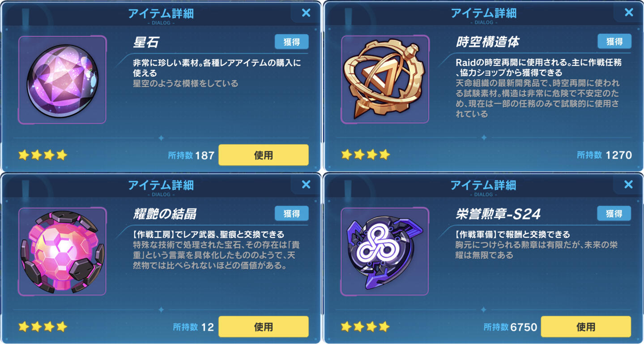644x344 pixels.
Task: Use the 栄誉勲章-S24 with 使用 button
Action: 586,327
